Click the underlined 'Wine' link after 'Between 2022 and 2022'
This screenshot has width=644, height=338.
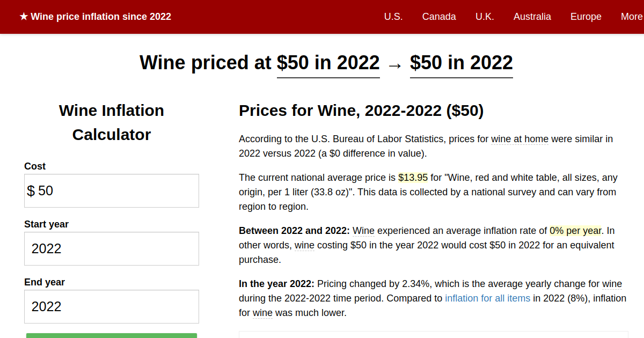363,231
